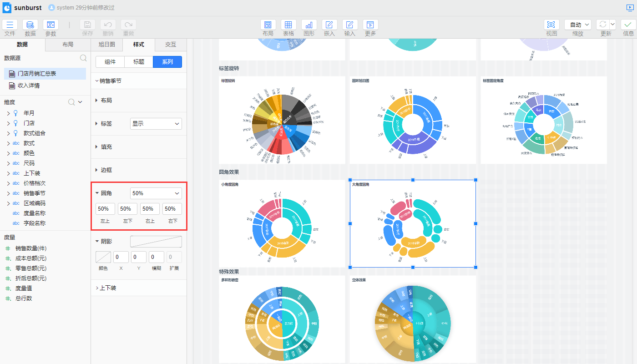Image resolution: width=637 pixels, height=364 pixels.
Task: Expand the 年月 dimension node
Action: 8,113
